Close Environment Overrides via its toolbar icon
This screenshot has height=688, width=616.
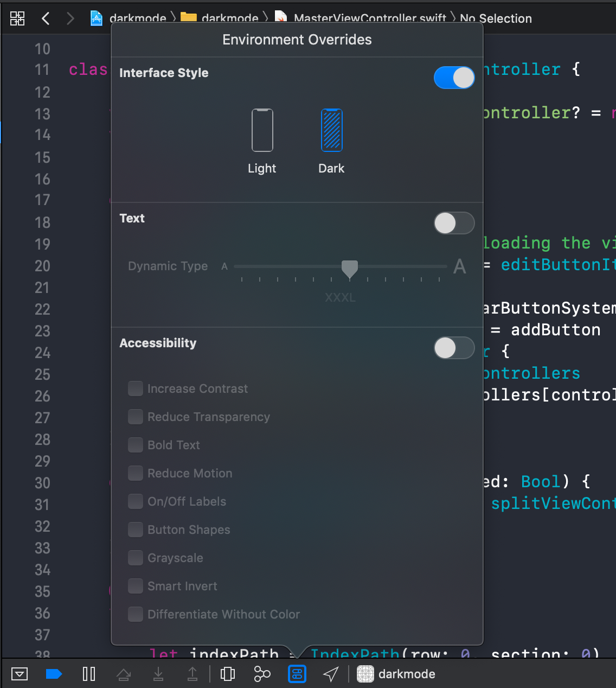[x=297, y=674]
